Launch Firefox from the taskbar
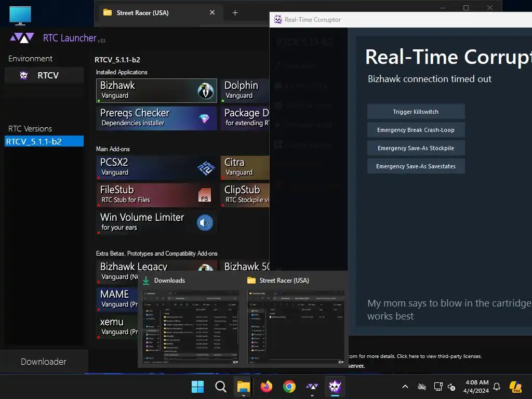Viewport: 532px width, 399px height. point(267,387)
